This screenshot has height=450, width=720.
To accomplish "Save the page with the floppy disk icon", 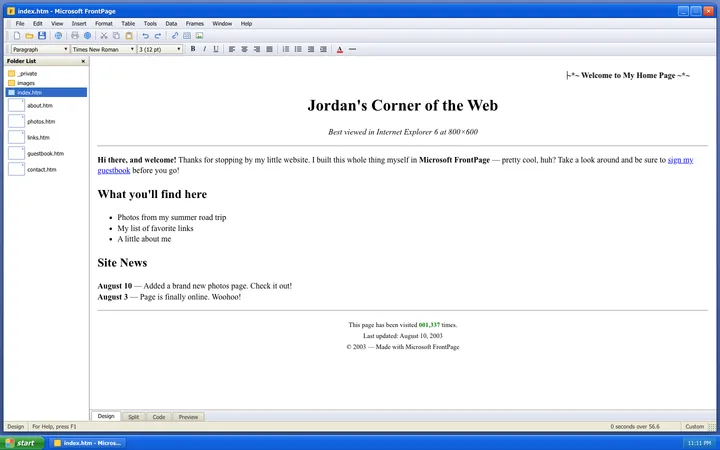I will pos(42,36).
